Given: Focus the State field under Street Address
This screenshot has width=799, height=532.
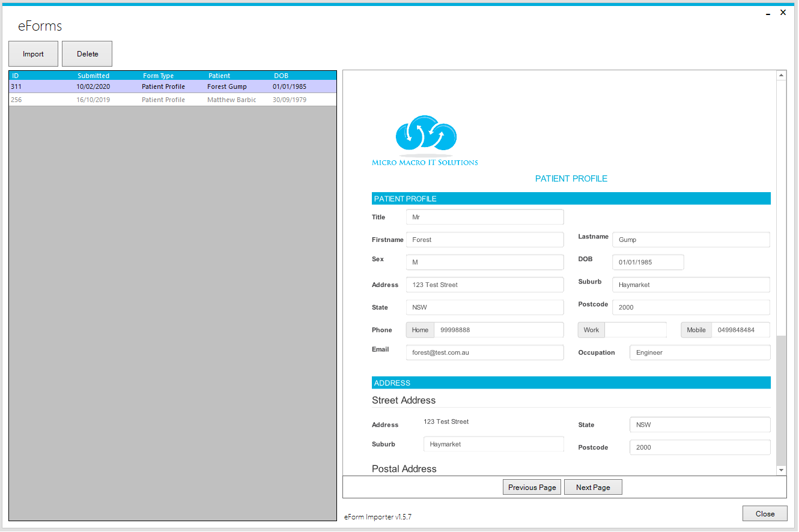Looking at the screenshot, I should click(x=700, y=425).
